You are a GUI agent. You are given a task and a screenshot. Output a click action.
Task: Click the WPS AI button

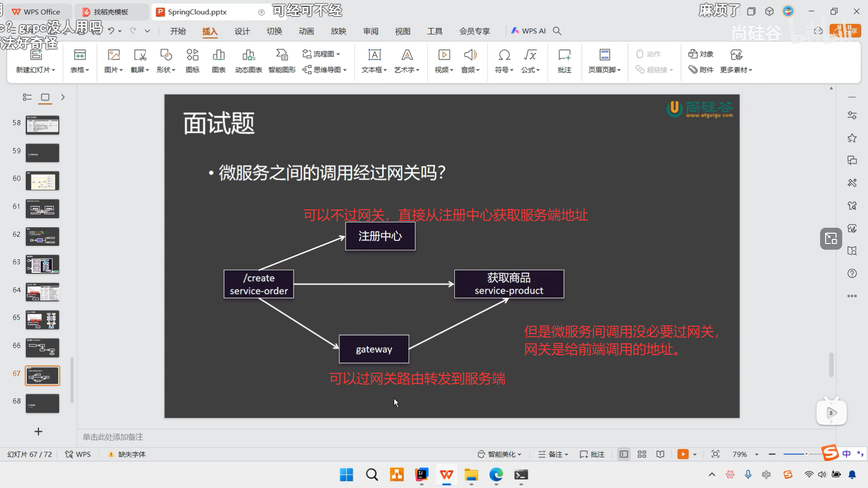point(528,31)
